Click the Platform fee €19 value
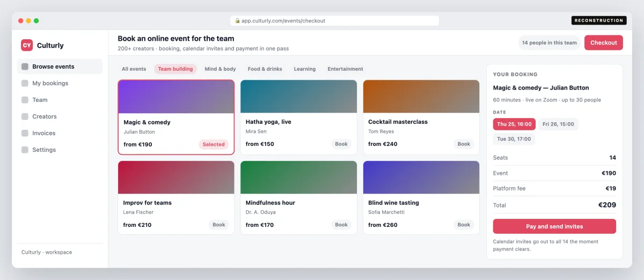This screenshot has height=280, width=644. pos(611,188)
